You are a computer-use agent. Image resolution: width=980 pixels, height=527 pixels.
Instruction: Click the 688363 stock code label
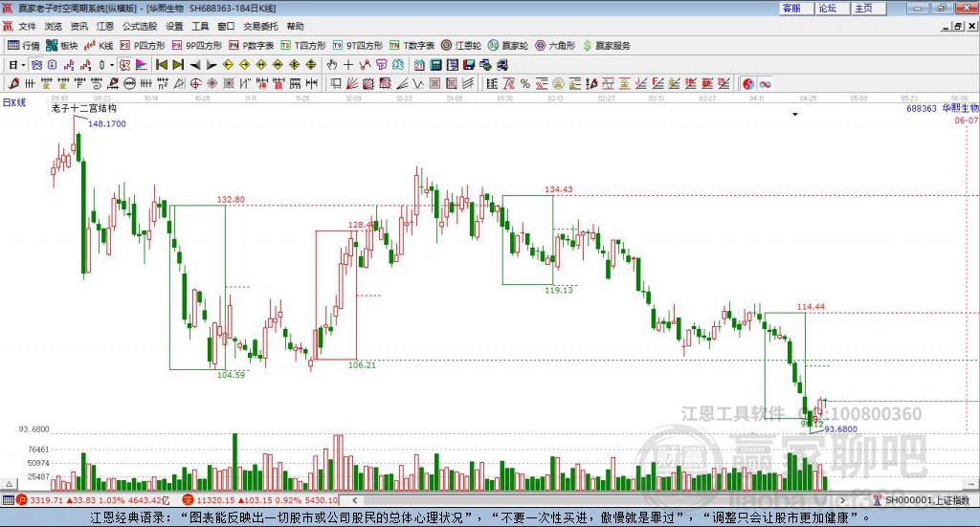[x=922, y=109]
